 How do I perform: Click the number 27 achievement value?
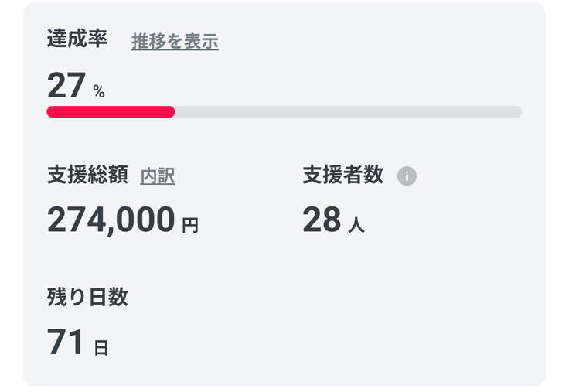pos(66,85)
